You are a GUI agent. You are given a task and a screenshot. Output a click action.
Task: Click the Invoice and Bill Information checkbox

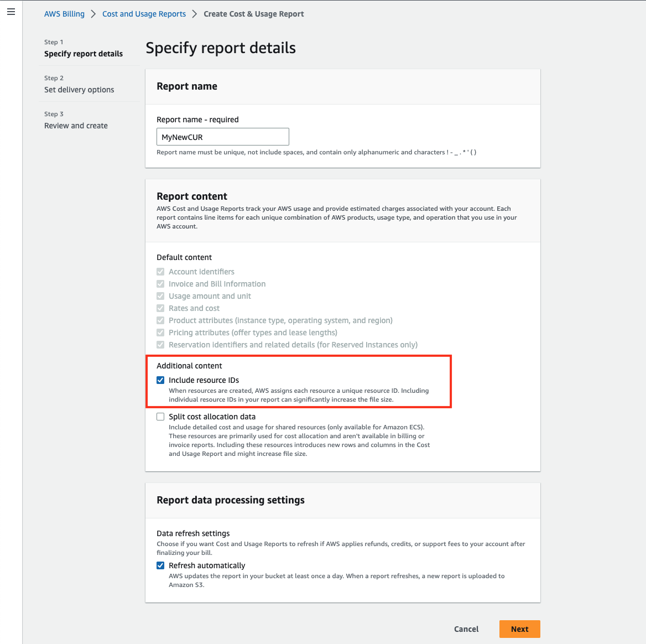(x=160, y=284)
